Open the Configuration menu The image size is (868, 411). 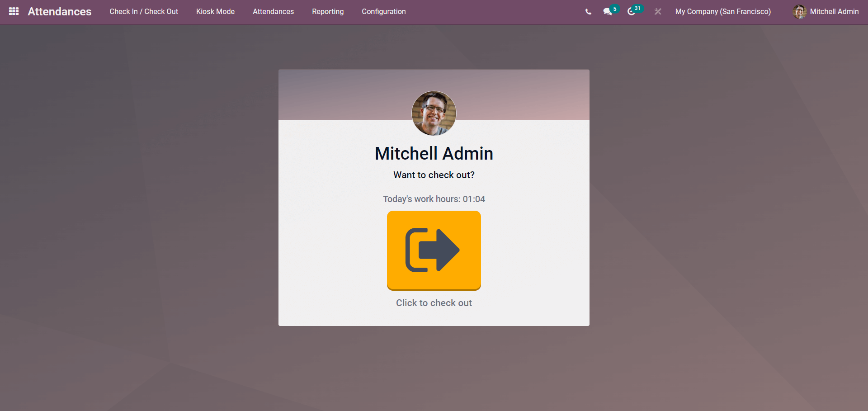click(x=384, y=11)
